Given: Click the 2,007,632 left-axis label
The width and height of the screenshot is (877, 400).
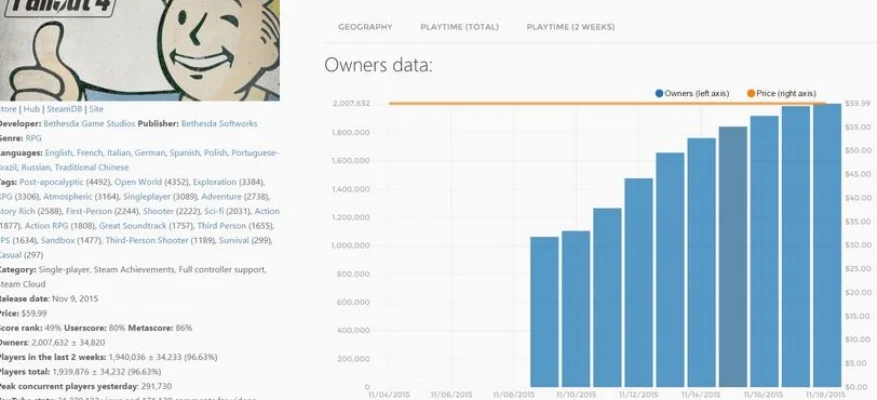Looking at the screenshot, I should pos(351,103).
